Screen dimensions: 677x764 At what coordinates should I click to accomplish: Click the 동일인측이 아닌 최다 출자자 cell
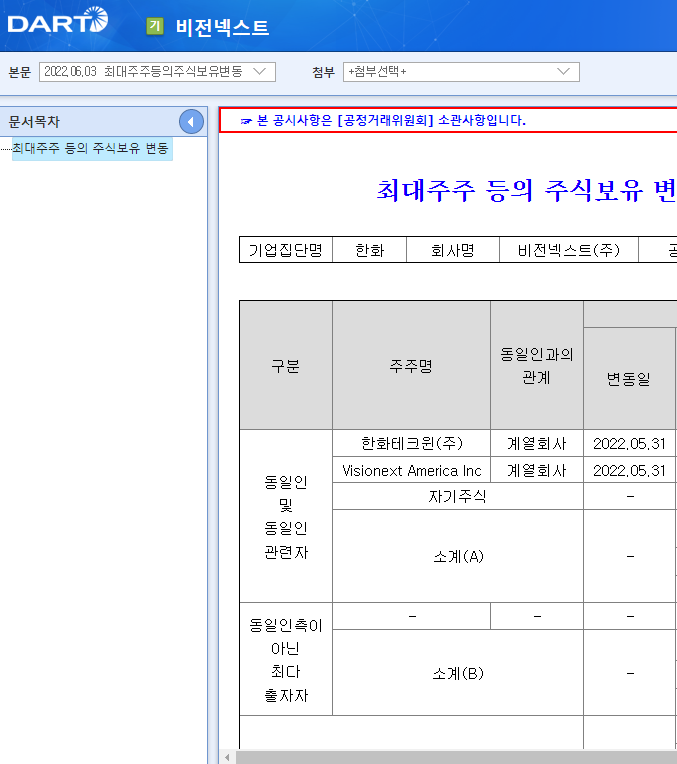tap(286, 659)
